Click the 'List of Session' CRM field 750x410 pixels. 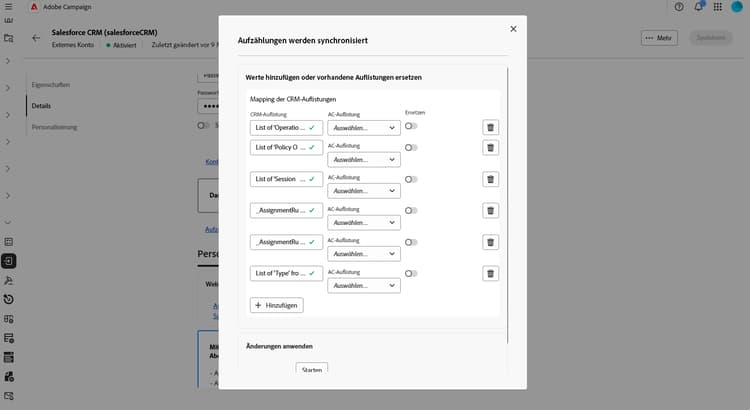click(x=286, y=179)
